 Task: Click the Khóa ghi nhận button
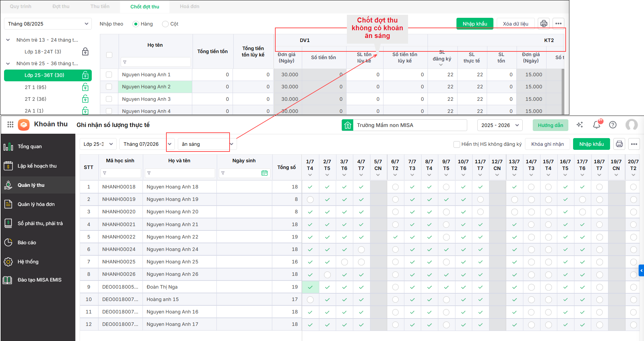pyautogui.click(x=548, y=144)
